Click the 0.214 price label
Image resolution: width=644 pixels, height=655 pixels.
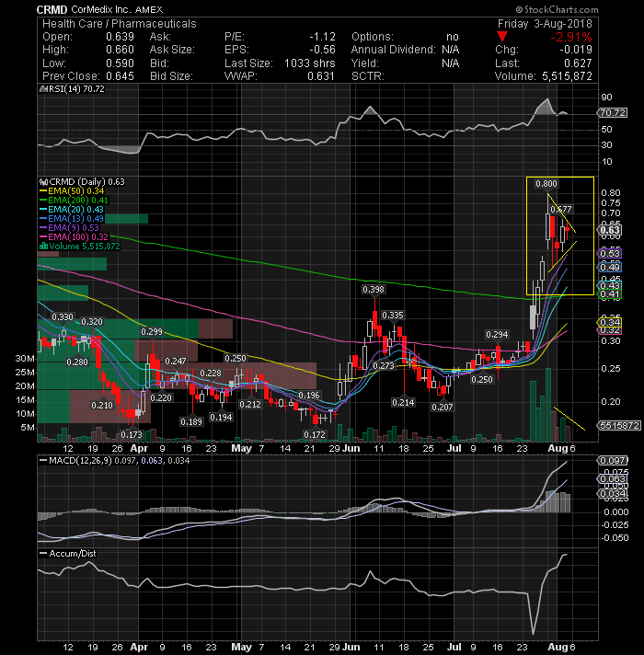coord(403,403)
